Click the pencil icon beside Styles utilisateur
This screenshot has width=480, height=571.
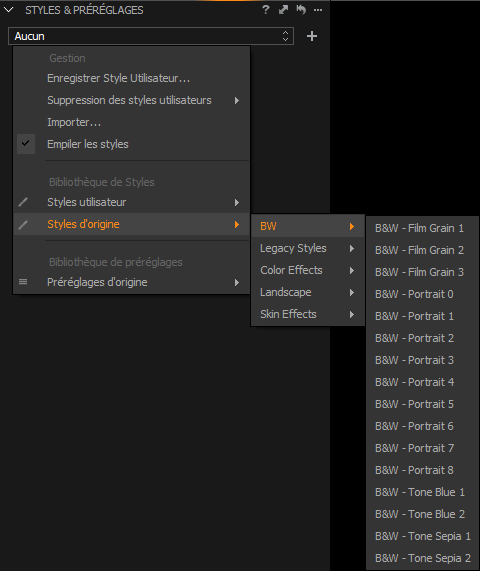(x=23, y=202)
